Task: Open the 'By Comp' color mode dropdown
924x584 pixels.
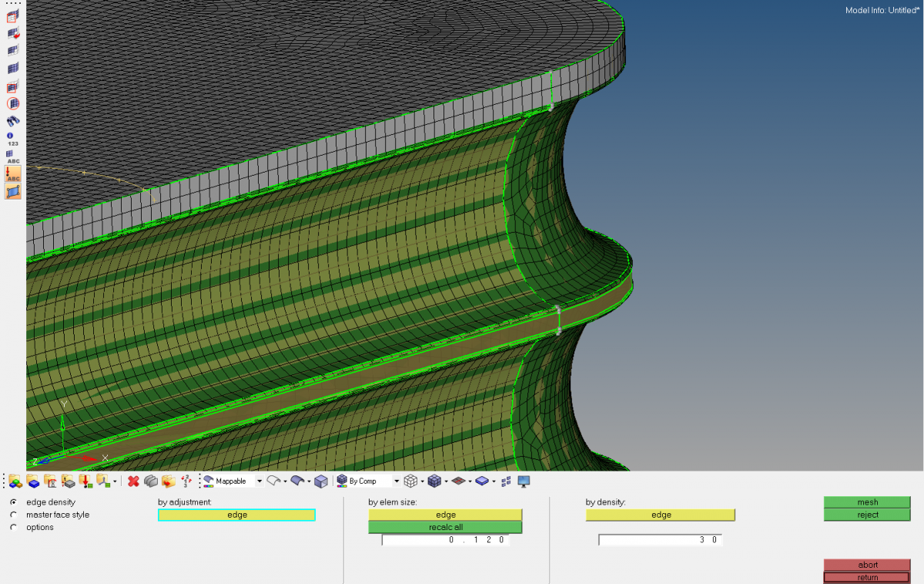Action: click(x=397, y=482)
